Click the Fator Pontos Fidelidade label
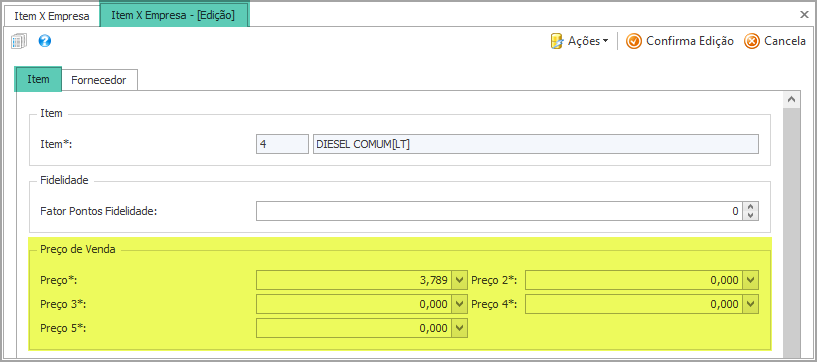 pos(98,211)
